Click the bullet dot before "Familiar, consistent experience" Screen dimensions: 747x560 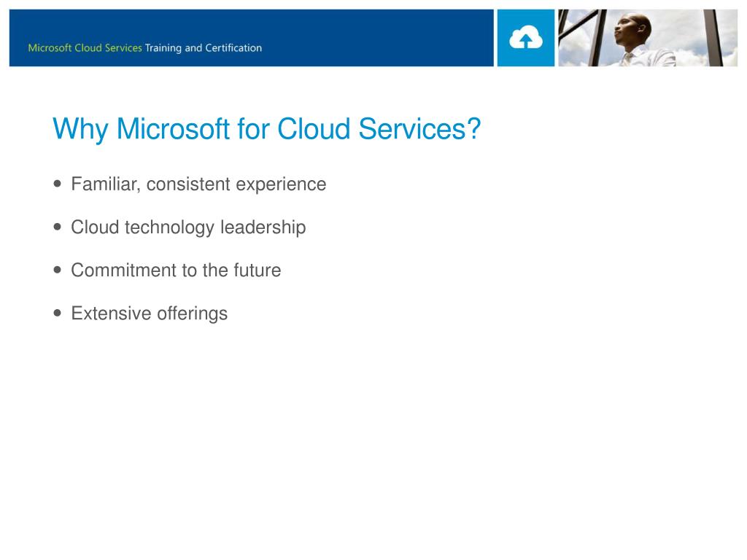[x=58, y=184]
